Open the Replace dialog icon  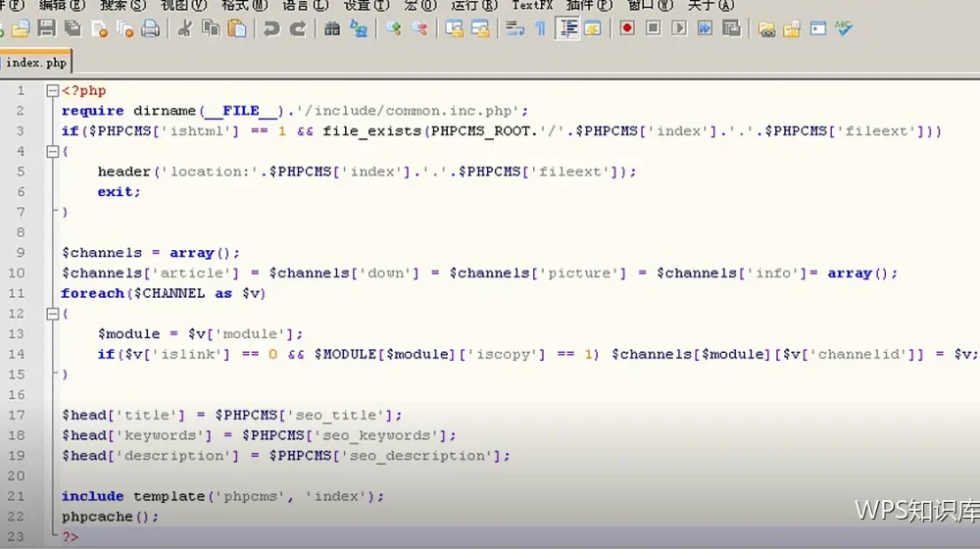(358, 28)
